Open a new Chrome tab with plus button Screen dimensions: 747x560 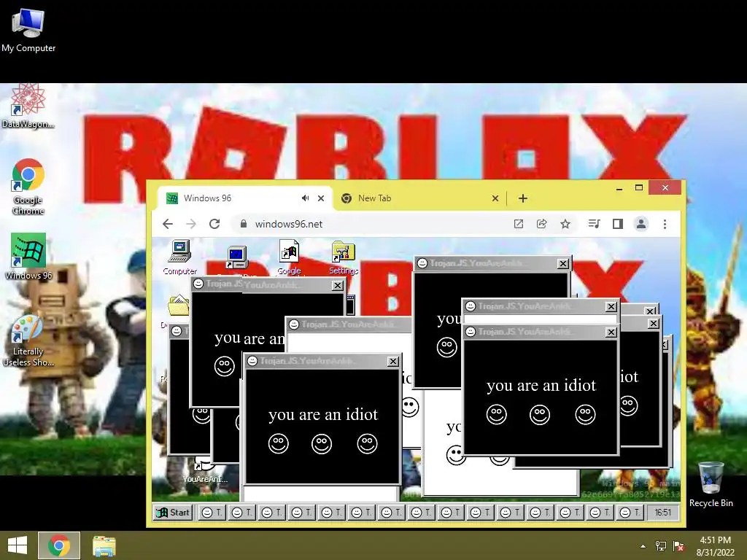tap(522, 198)
